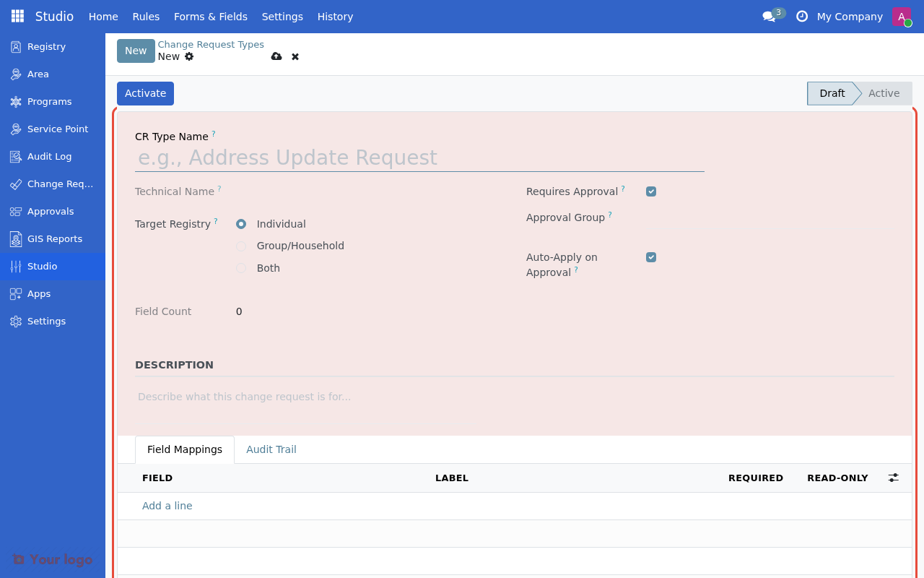Open the Registry section from the sidebar
Image resolution: width=924 pixels, height=578 pixels.
[45, 46]
